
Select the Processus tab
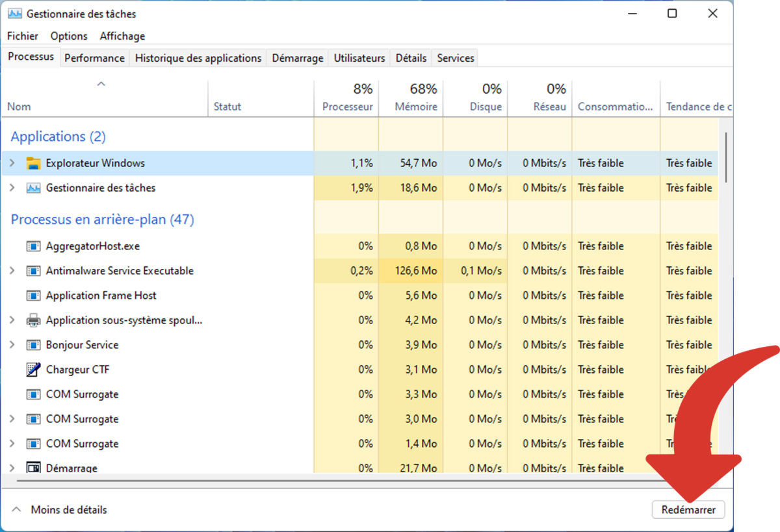(x=31, y=57)
